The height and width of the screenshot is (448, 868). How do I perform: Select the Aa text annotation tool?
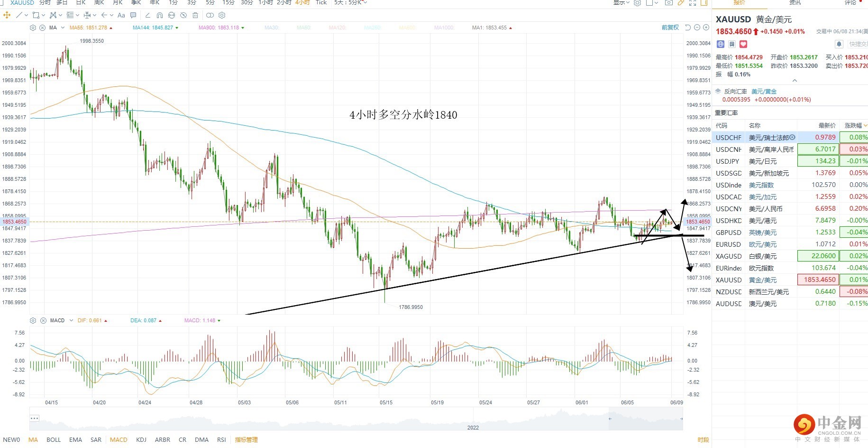click(x=121, y=15)
